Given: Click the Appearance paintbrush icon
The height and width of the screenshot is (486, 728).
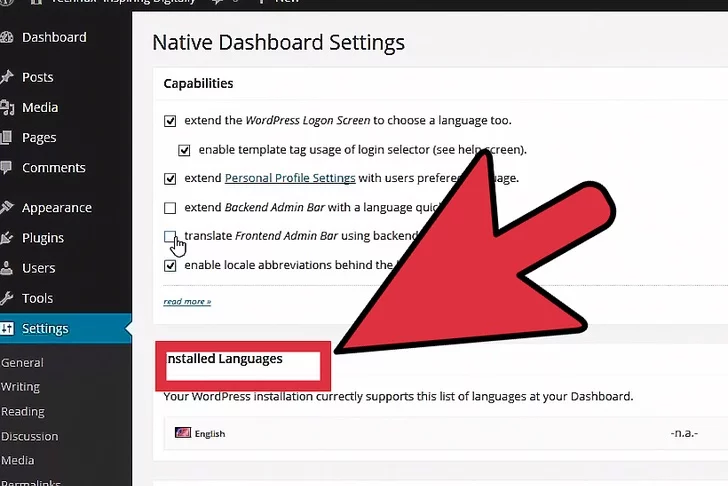Looking at the screenshot, I should (x=6, y=208).
